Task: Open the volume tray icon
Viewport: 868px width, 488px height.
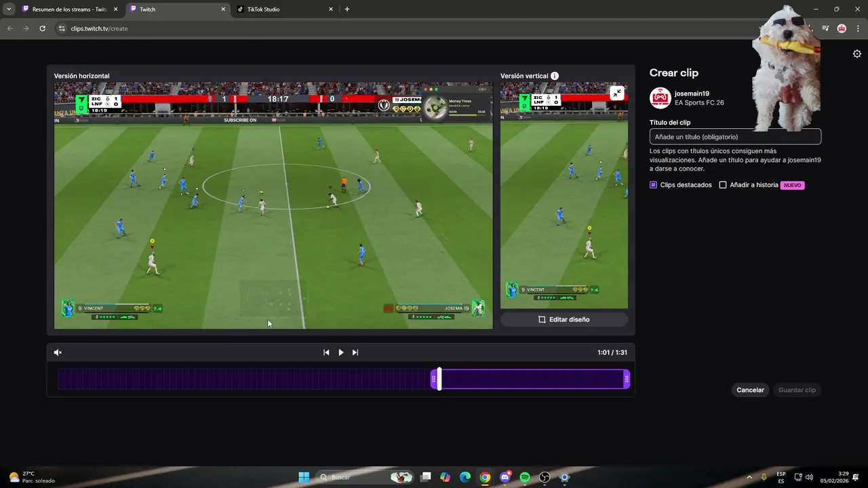Action: (809, 477)
